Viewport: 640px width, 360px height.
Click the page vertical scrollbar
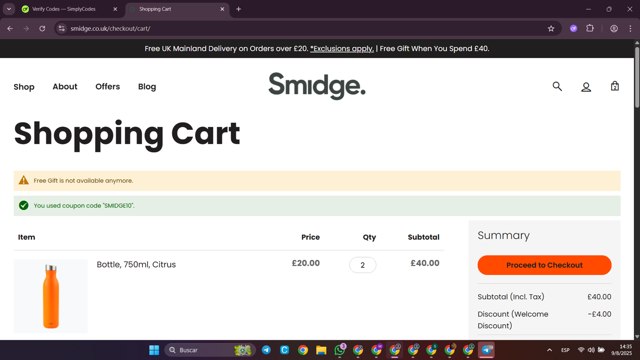pos(637,78)
